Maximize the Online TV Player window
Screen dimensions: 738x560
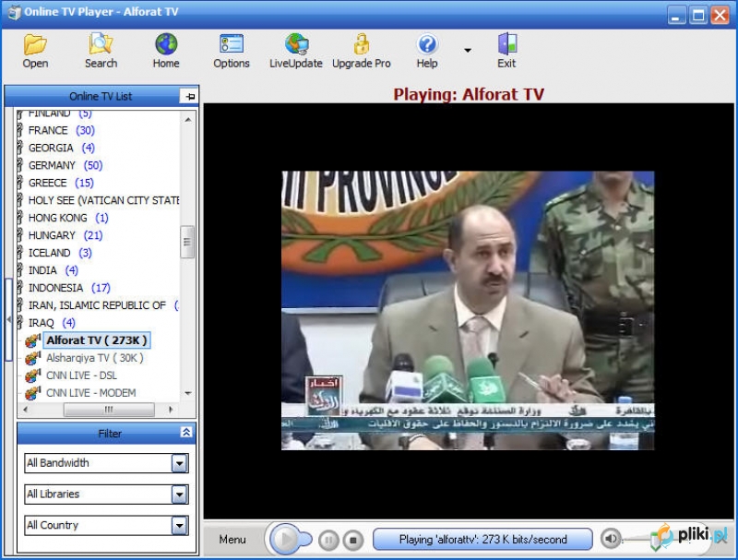click(698, 15)
